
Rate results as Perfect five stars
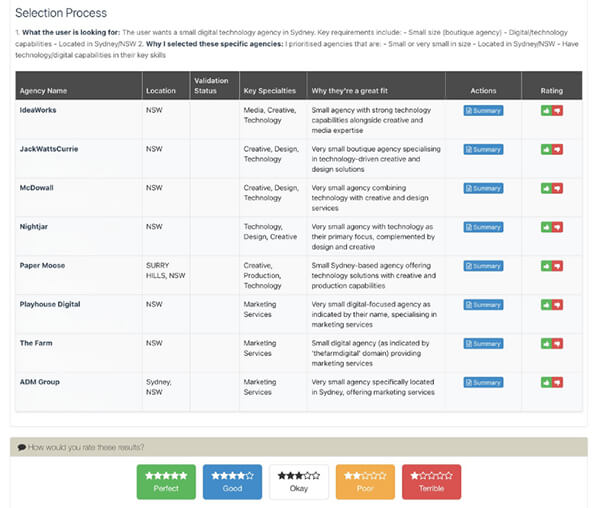pos(166,481)
